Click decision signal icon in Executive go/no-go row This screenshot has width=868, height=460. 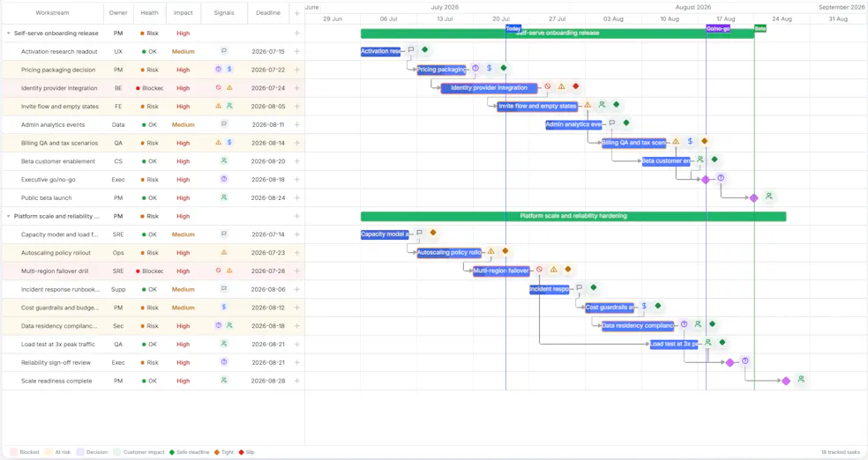tap(224, 179)
